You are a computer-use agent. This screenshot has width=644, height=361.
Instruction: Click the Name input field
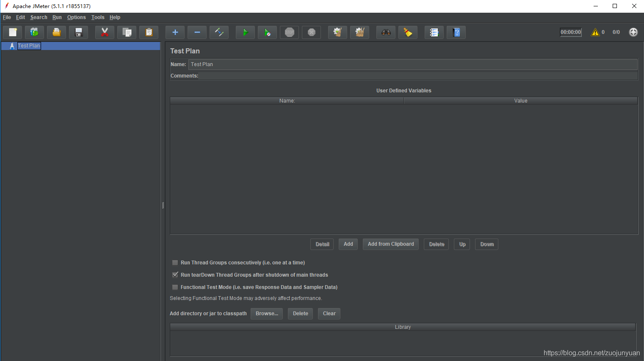(413, 64)
